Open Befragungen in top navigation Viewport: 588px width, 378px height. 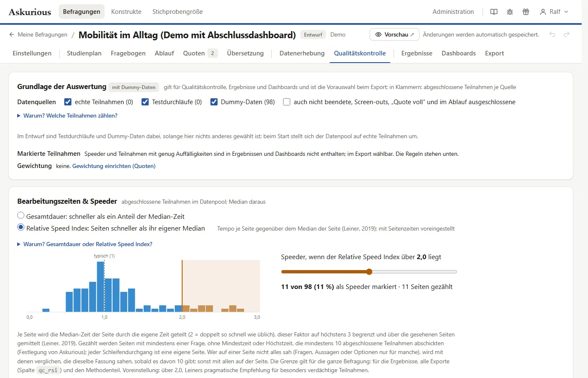point(81,12)
